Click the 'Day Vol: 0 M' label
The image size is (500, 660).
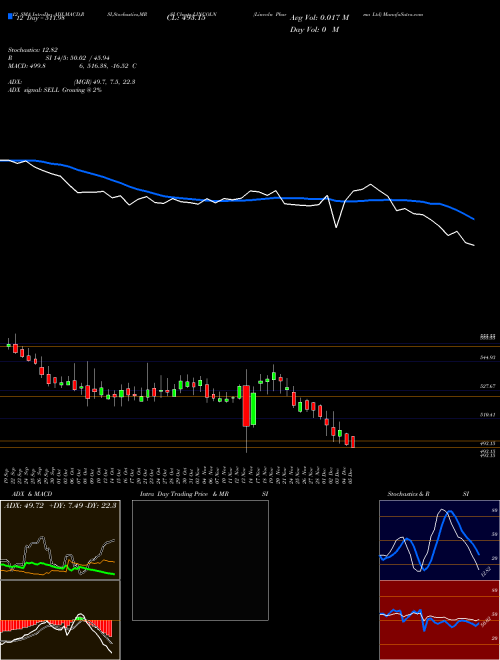[x=315, y=30]
